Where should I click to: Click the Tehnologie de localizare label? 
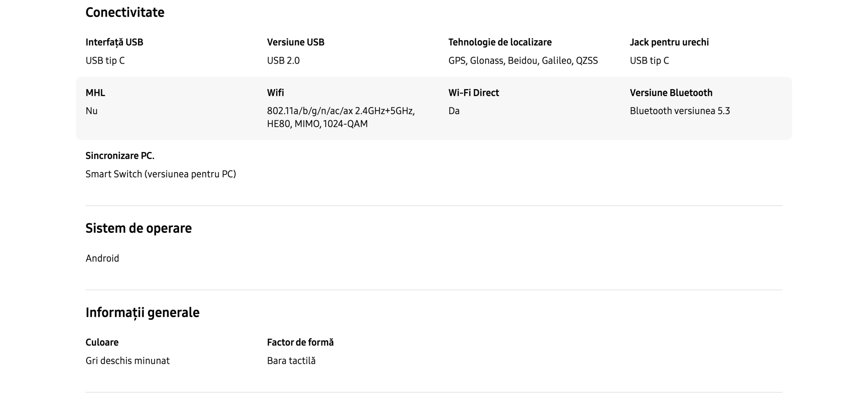[x=500, y=42]
